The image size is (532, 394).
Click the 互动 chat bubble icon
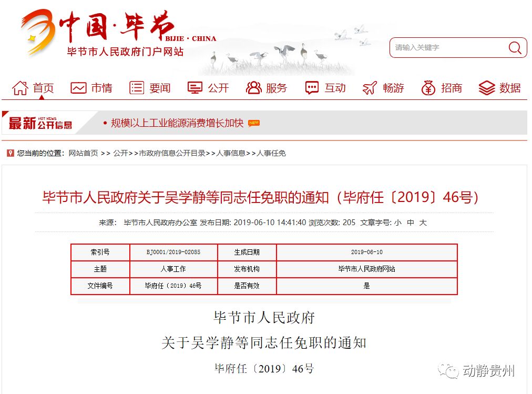point(312,88)
